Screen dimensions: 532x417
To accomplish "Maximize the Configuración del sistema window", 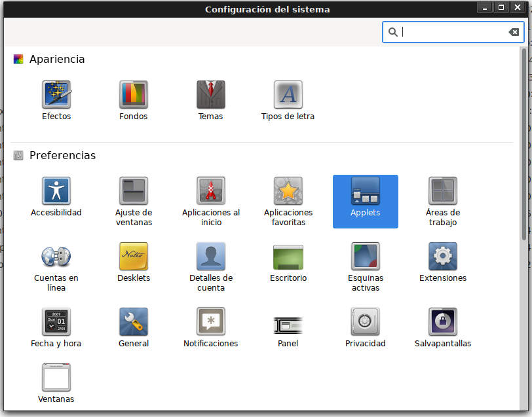I will (501, 7).
